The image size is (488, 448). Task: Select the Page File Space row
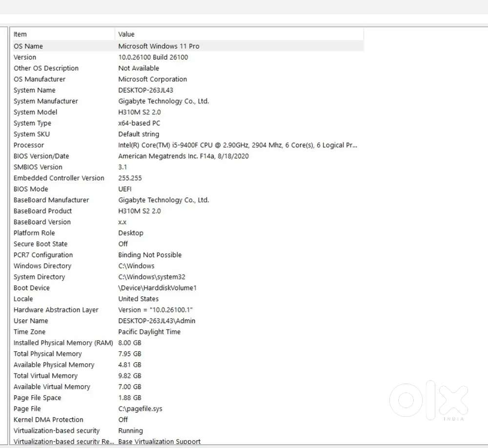click(x=38, y=398)
